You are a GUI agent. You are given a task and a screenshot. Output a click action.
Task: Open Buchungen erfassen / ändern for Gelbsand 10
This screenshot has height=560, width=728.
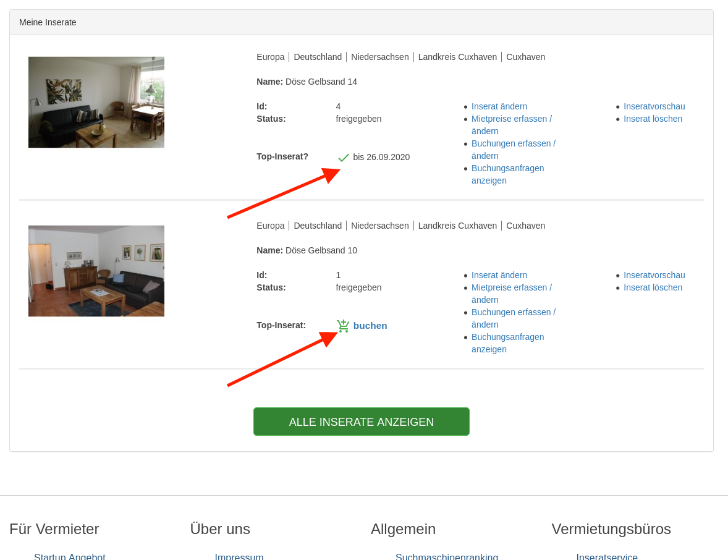513,312
